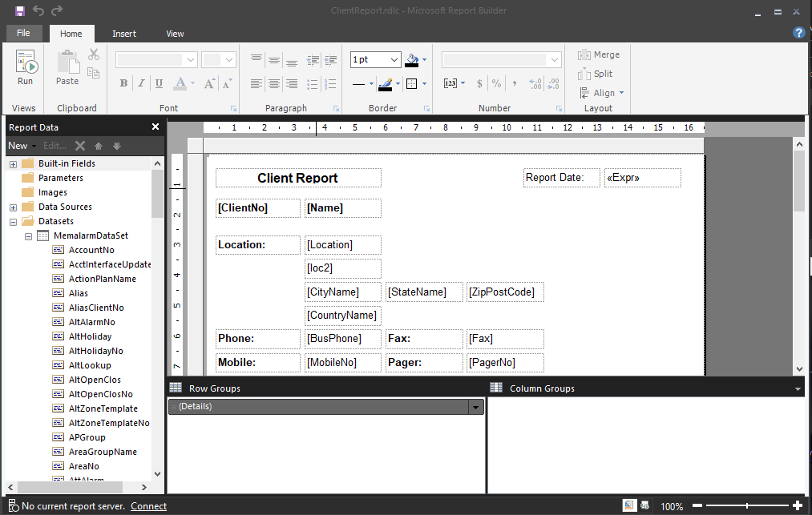Increase font size with the larger A icon
This screenshot has height=515, width=812.
point(209,83)
